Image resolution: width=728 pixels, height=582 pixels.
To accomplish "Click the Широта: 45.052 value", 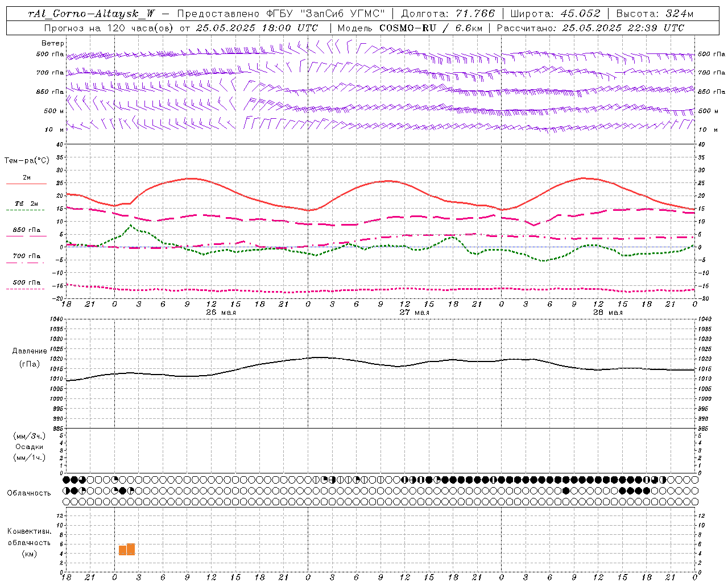I will tap(554, 14).
